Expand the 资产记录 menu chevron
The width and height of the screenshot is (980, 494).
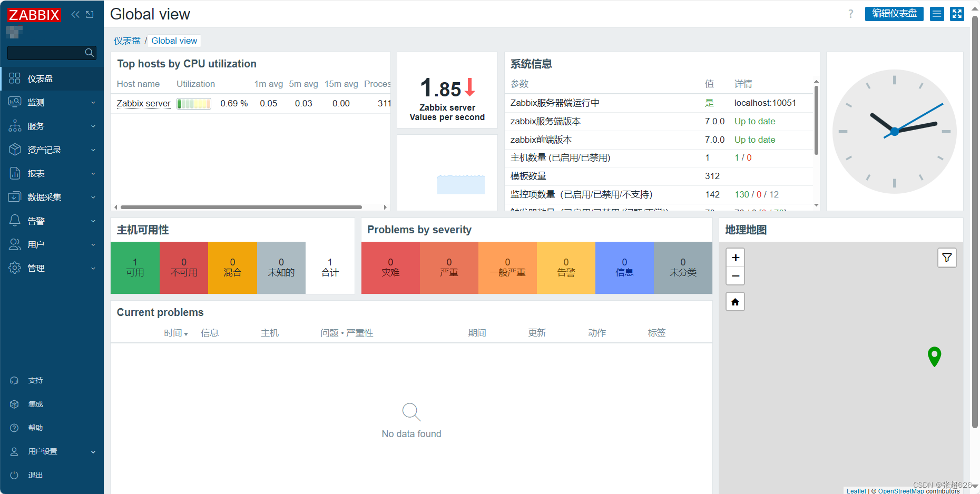93,150
